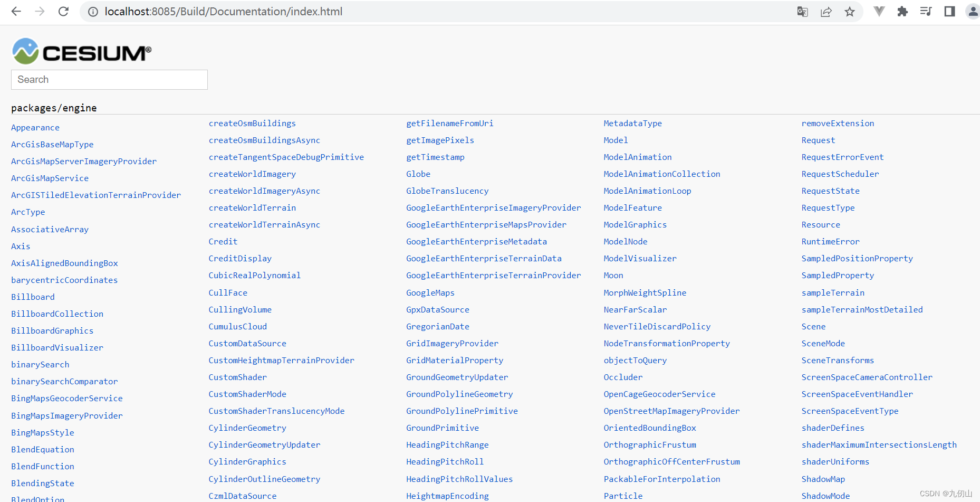Open the Scene link
This screenshot has width=980, height=502.
(813, 327)
